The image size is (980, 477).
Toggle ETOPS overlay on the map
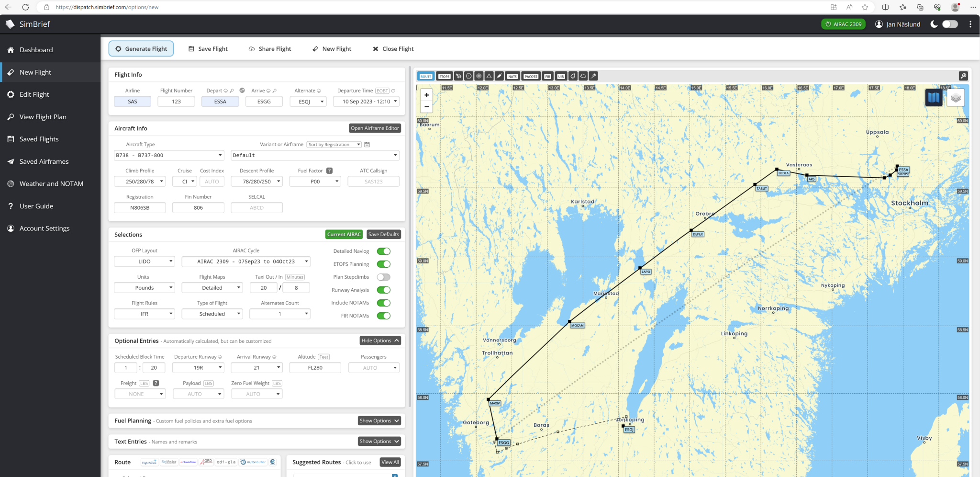click(x=444, y=76)
